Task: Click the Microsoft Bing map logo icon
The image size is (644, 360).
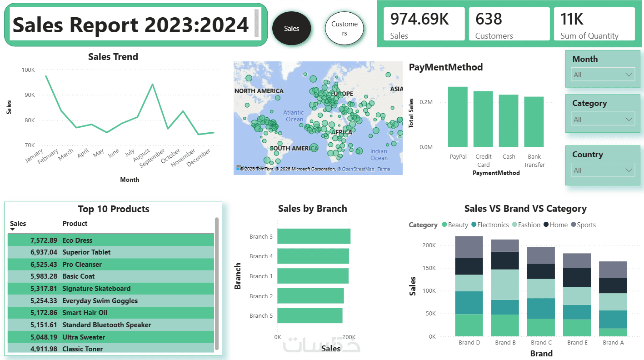Action: click(239, 168)
